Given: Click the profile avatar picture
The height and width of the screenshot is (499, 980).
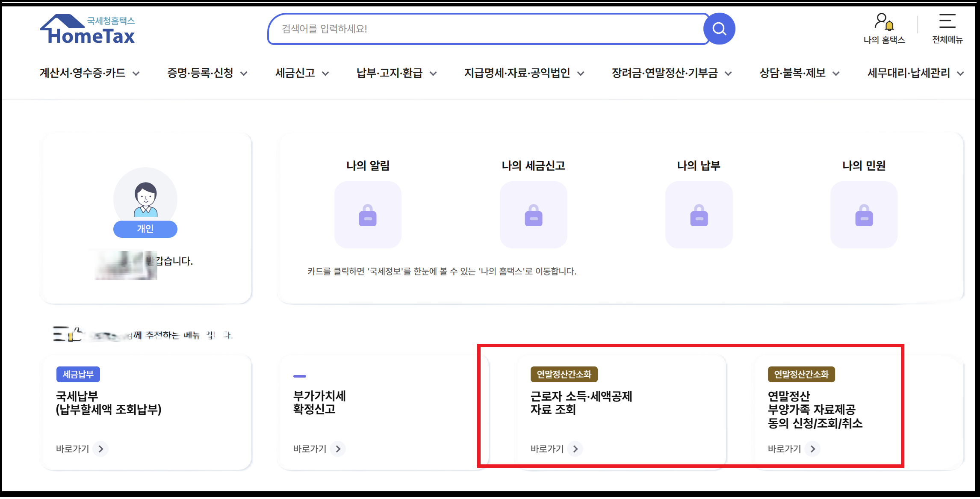Looking at the screenshot, I should (x=145, y=199).
